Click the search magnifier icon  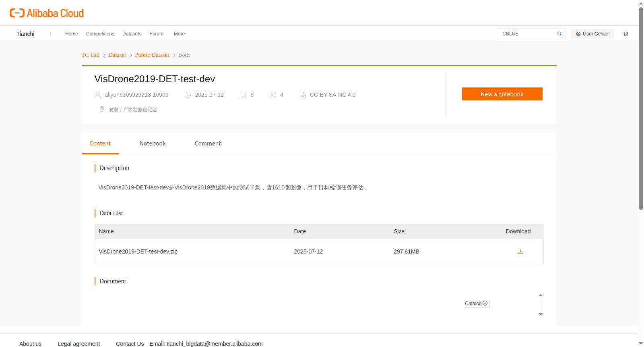pyautogui.click(x=559, y=34)
